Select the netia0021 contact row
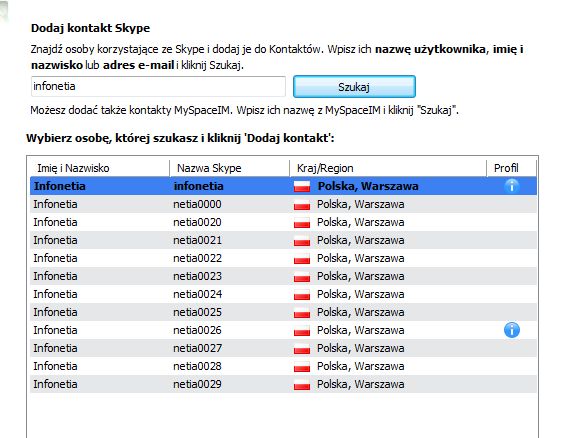This screenshot has height=438, width=565. (283, 240)
